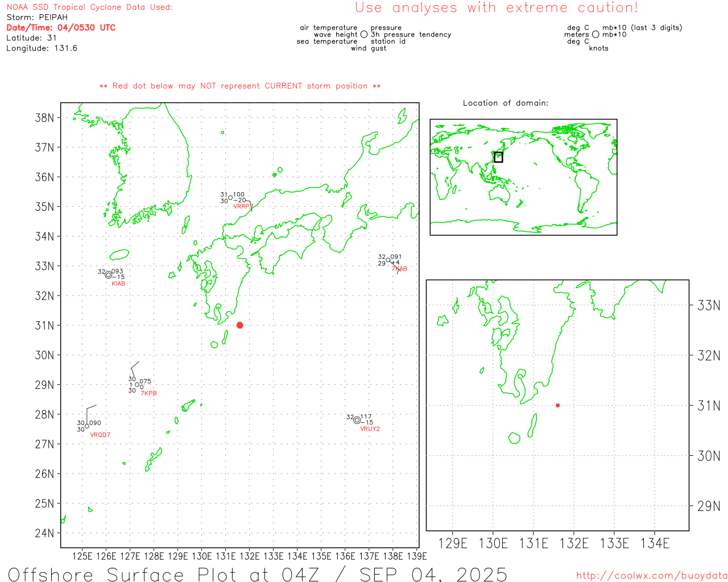
Task: Click the '3h pressure tendency' legend label
Action: (411, 35)
